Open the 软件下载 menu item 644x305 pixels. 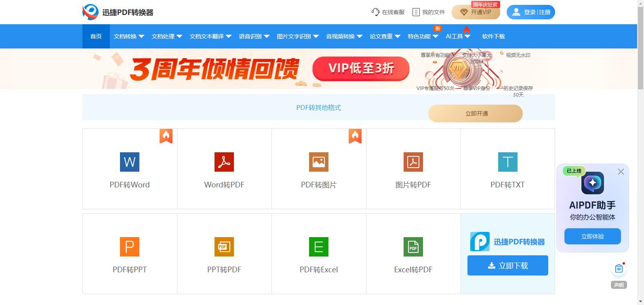pos(493,36)
